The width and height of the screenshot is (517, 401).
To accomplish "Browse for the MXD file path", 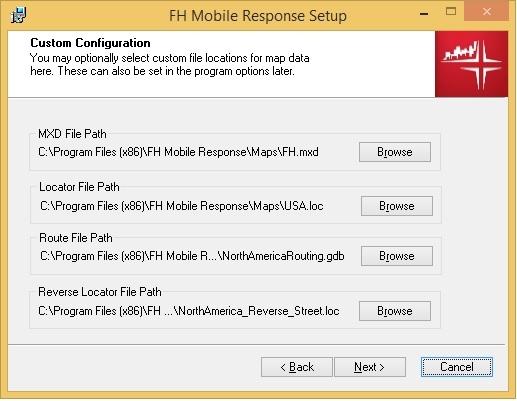I will pos(395,152).
